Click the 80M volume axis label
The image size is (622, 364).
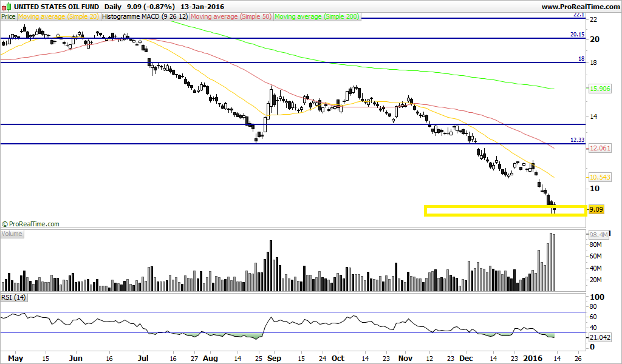point(596,244)
